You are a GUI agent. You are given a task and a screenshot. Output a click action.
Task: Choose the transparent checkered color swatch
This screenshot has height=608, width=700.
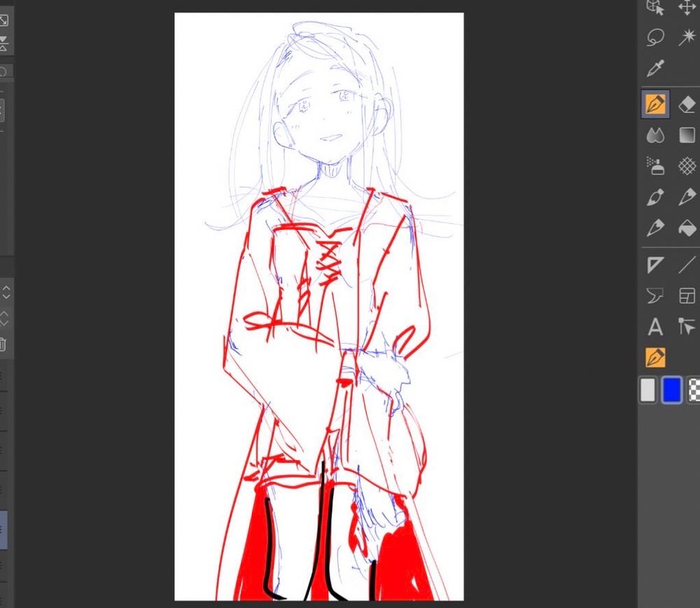[694, 390]
